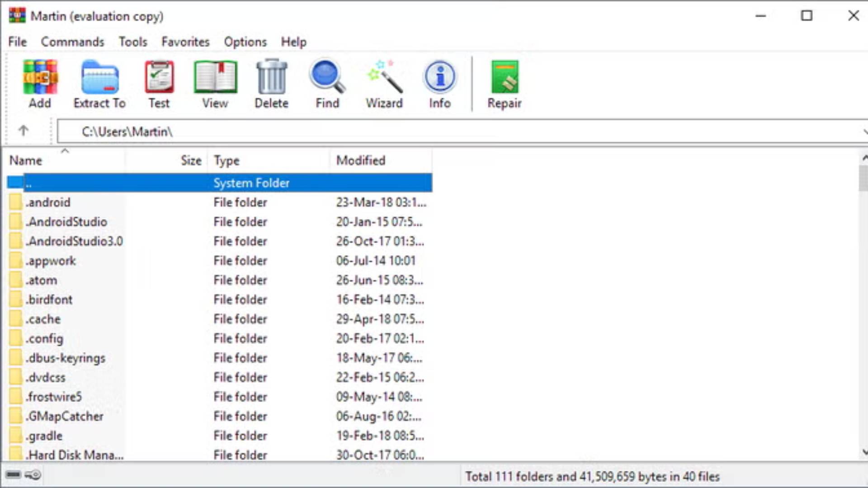Click the Add archive toolbar icon
Viewport: 868px width, 488px height.
40,78
